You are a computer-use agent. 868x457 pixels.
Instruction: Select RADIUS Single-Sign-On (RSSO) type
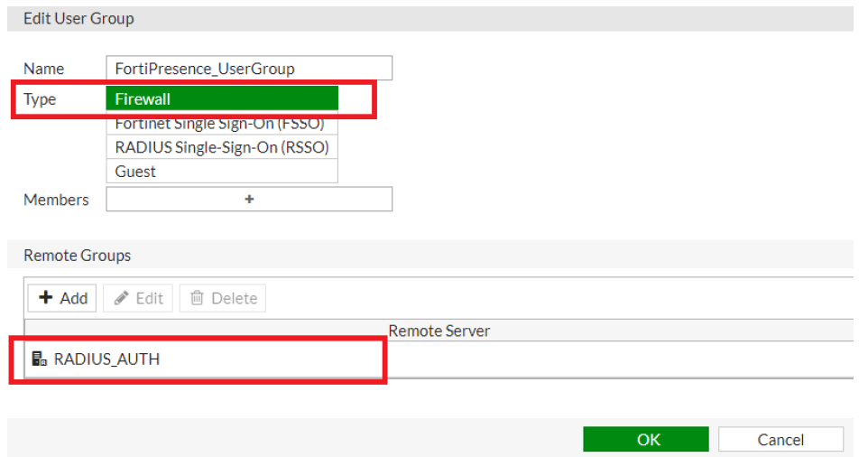(x=221, y=147)
